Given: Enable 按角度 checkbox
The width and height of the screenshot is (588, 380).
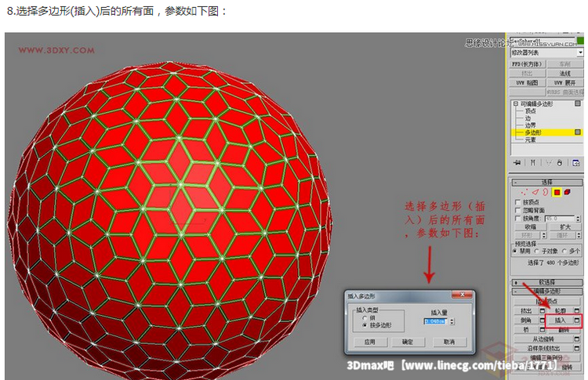Looking at the screenshot, I should click(x=518, y=218).
